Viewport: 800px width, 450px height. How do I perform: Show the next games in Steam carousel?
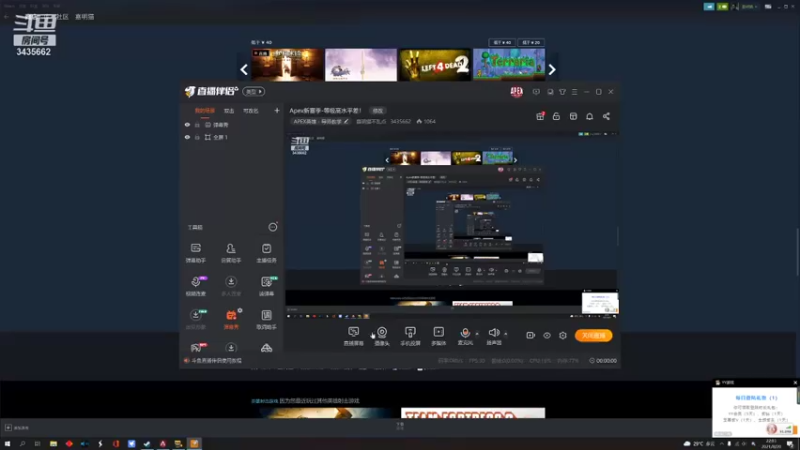[552, 69]
